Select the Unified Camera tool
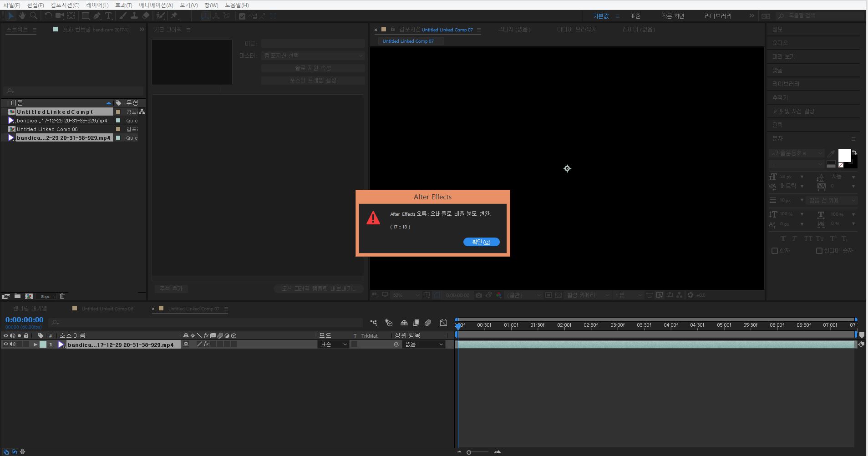 [x=59, y=16]
